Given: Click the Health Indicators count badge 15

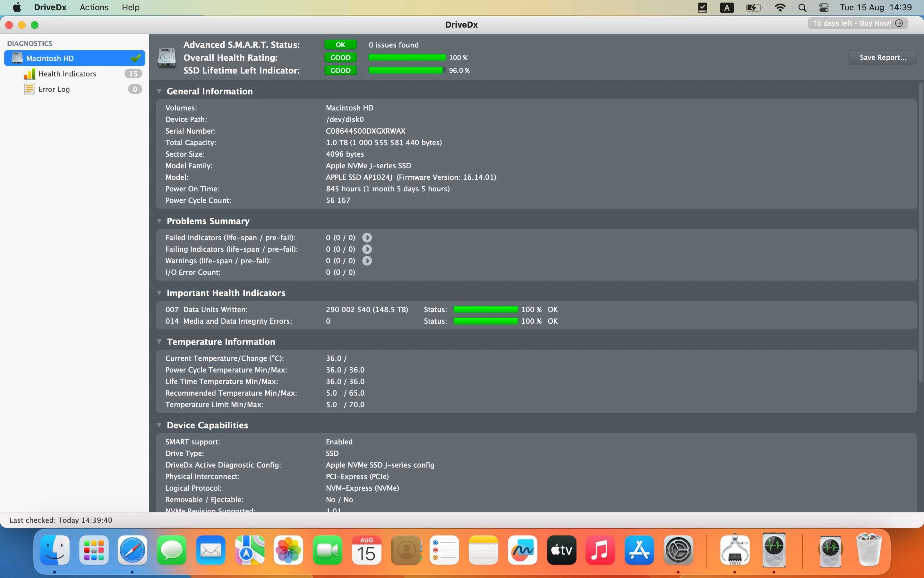Looking at the screenshot, I should coord(133,74).
